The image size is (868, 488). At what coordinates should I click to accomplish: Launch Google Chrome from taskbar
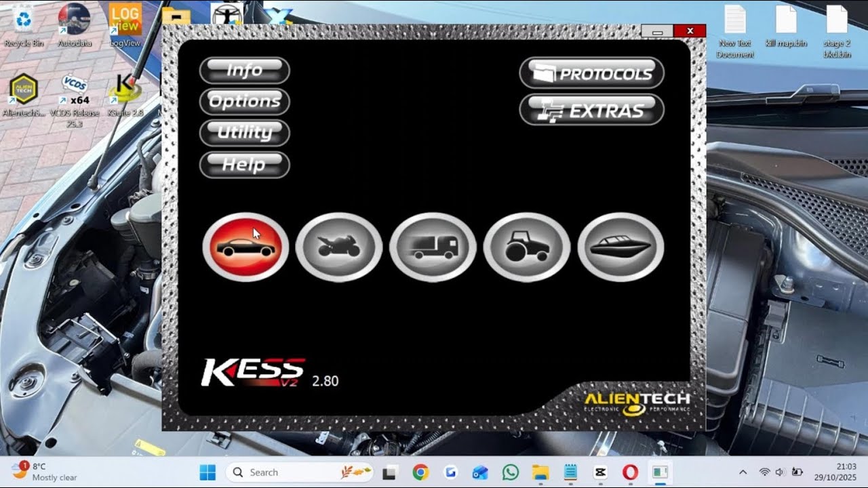click(x=420, y=472)
